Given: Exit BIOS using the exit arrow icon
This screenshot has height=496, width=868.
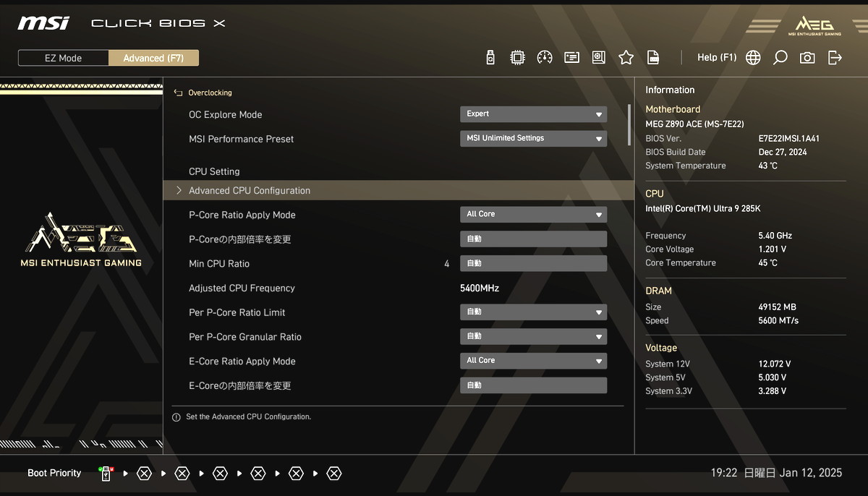Looking at the screenshot, I should tap(835, 58).
